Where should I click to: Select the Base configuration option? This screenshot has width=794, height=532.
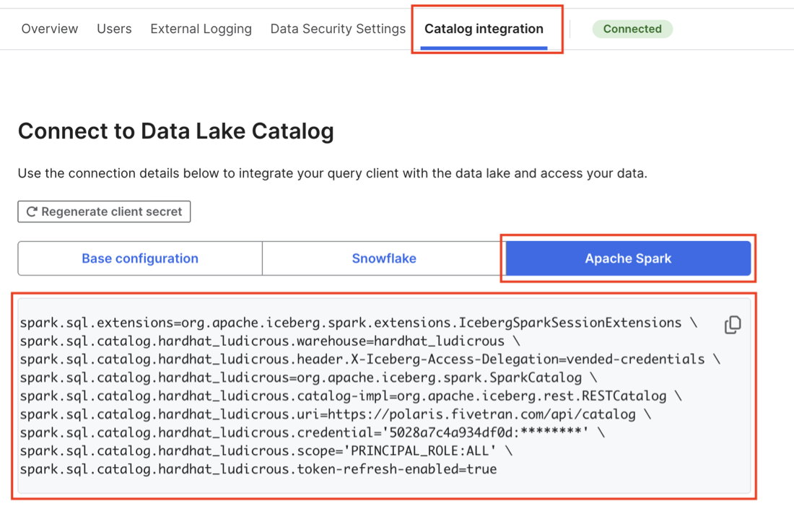140,258
